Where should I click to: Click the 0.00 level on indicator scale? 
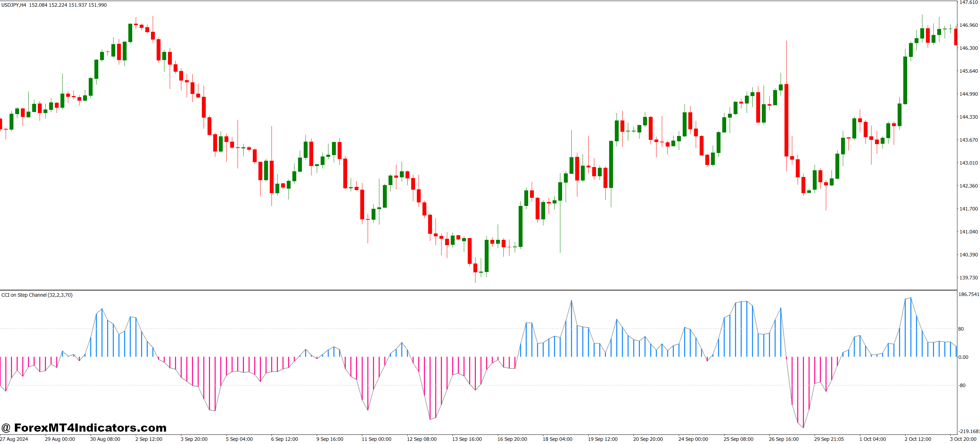963,357
